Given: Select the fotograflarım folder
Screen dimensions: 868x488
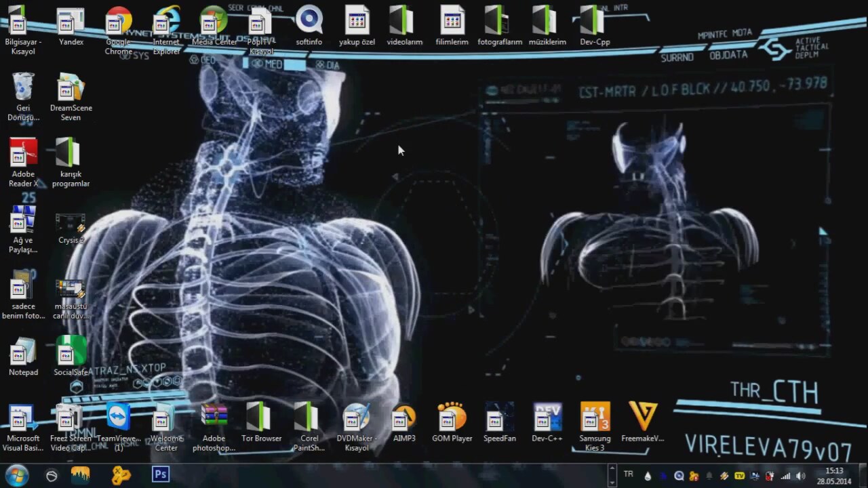Looking at the screenshot, I should coord(500,27).
